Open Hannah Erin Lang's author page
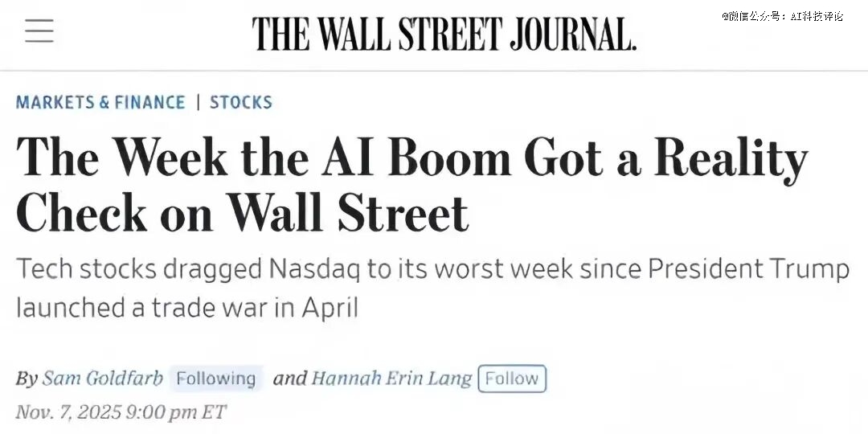868x434 pixels. coord(391,379)
